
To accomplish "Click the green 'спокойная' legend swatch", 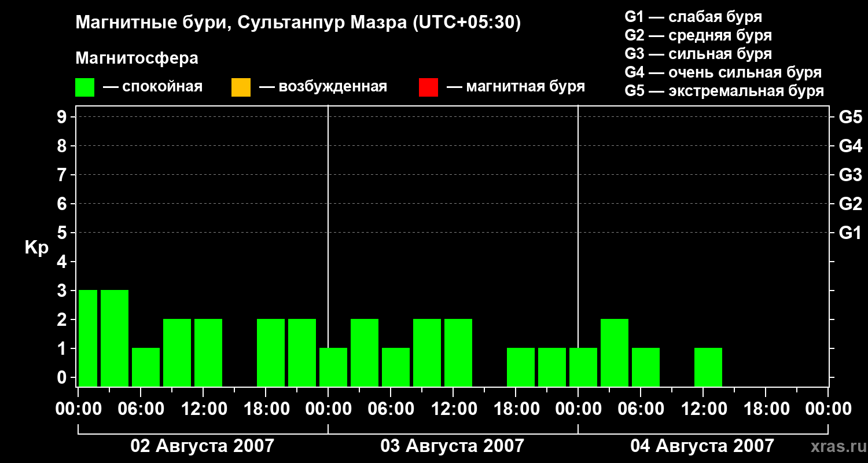I will tap(85, 87).
